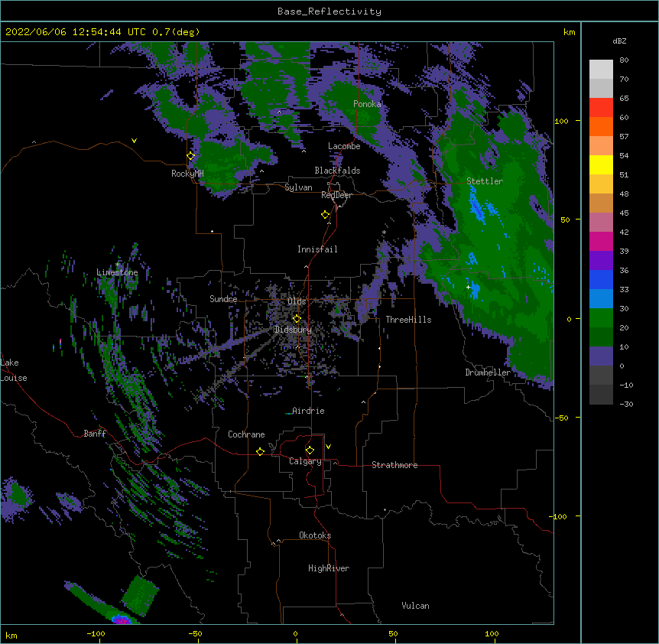Select the yellow diamond marker above Calgary label
This screenshot has height=644, width=659.
[x=310, y=450]
